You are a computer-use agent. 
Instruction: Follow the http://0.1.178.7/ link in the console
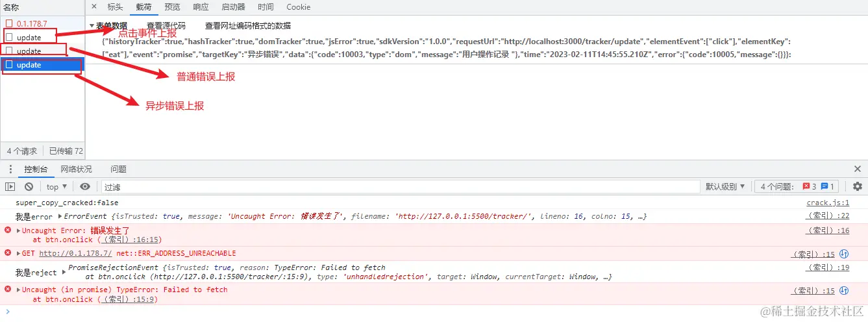point(75,253)
